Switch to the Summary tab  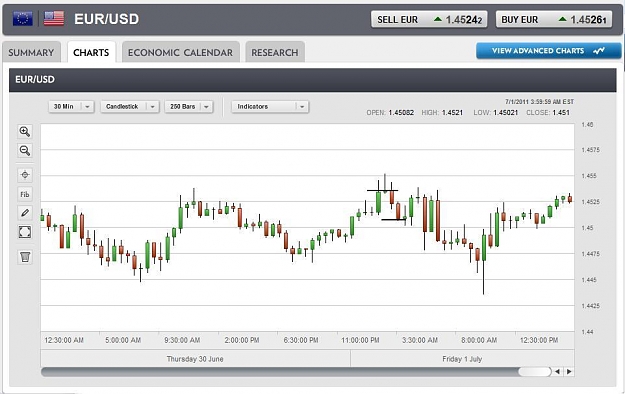click(31, 52)
